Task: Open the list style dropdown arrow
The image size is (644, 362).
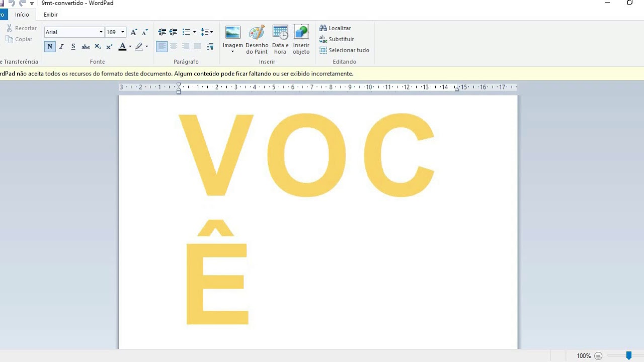Action: coord(194,32)
